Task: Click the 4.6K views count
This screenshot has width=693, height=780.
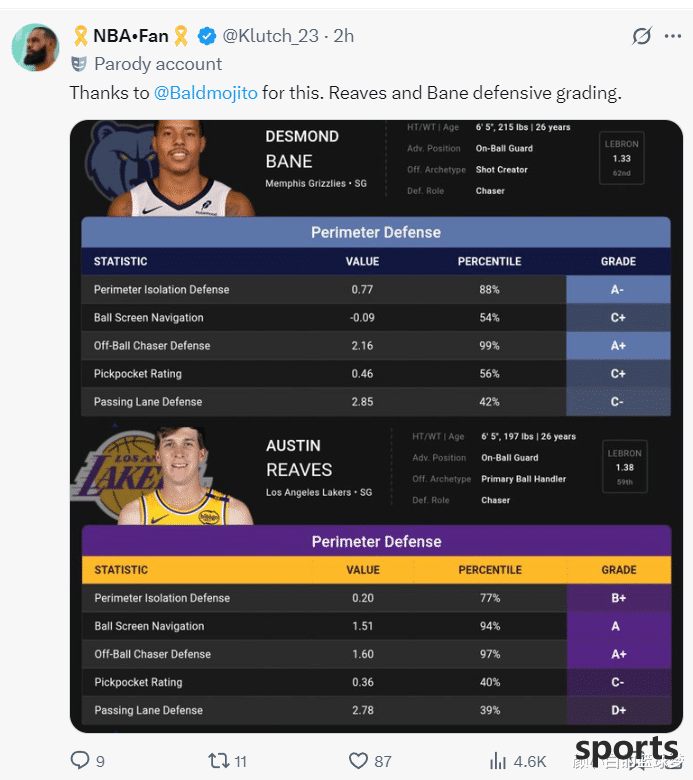Action: click(x=529, y=761)
